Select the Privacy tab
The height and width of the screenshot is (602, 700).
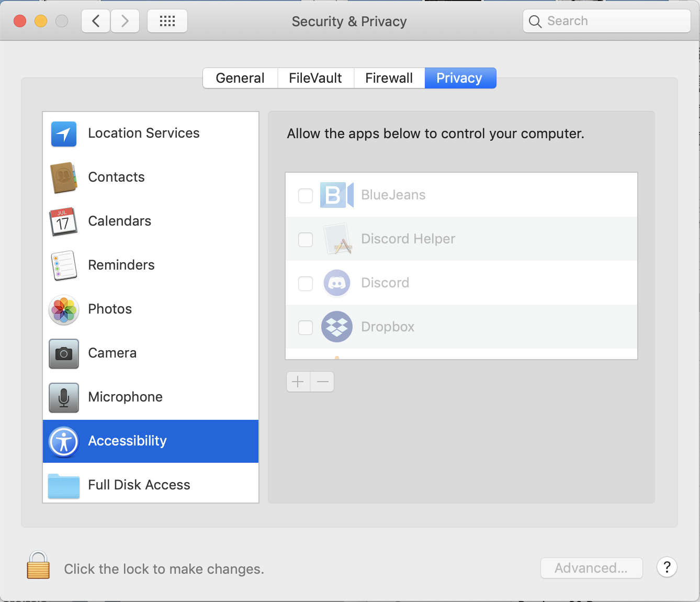460,78
